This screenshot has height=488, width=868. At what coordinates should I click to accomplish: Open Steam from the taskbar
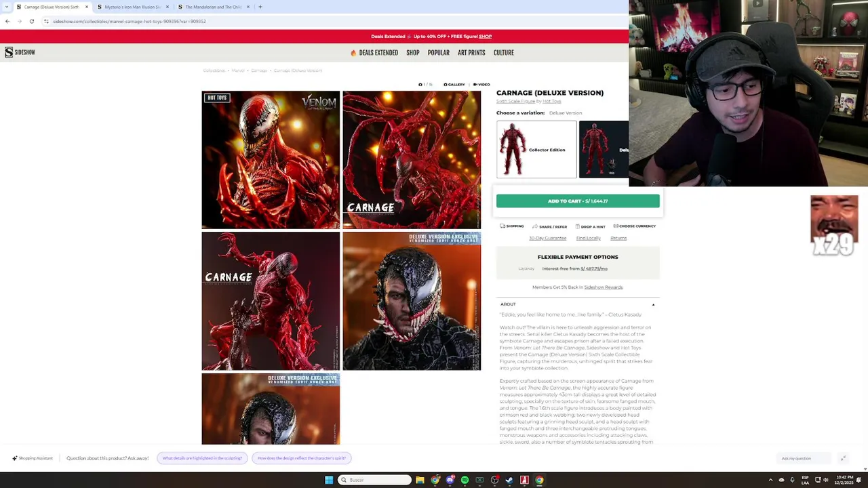coord(509,480)
